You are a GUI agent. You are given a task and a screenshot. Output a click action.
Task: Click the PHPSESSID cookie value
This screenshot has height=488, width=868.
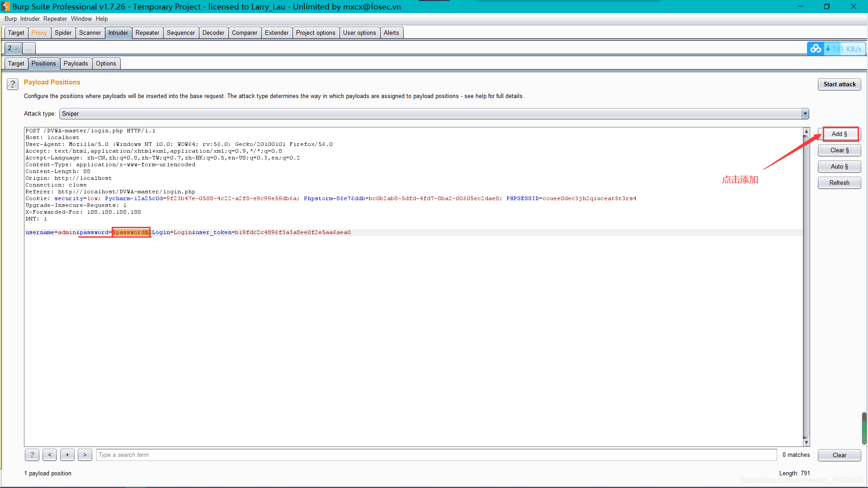coord(590,198)
